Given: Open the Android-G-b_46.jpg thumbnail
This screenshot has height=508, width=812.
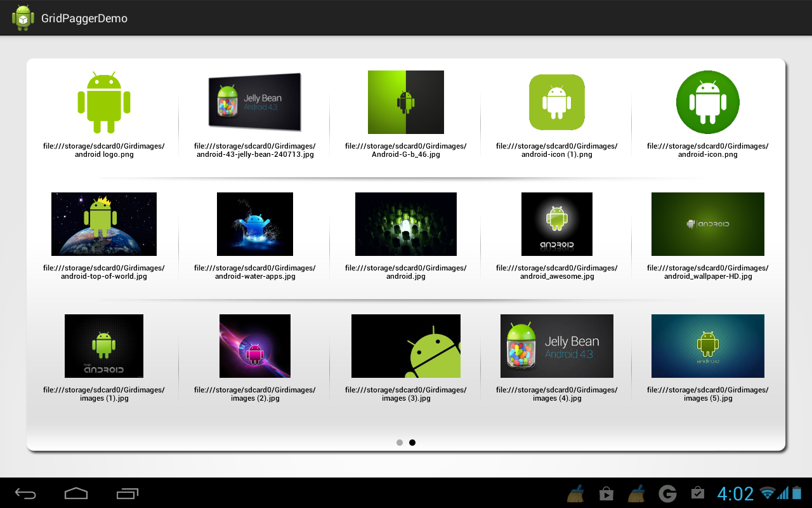Looking at the screenshot, I should pyautogui.click(x=406, y=102).
